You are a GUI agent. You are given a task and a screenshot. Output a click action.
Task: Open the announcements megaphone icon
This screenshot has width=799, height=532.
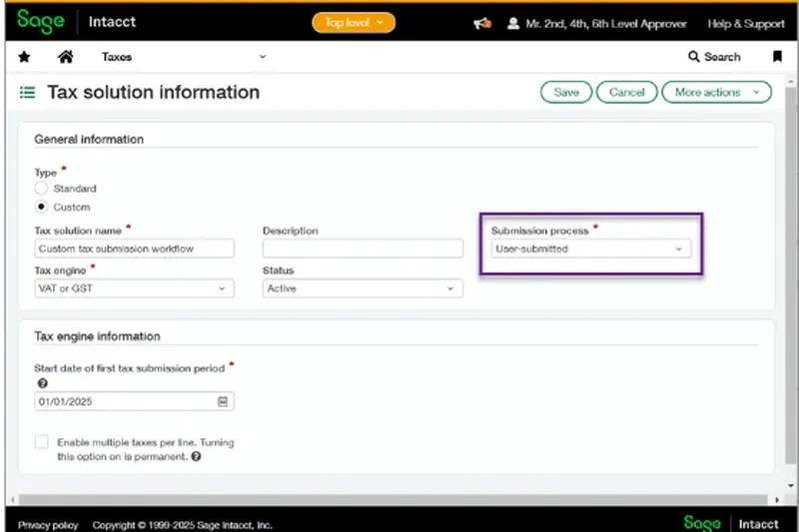pos(482,23)
